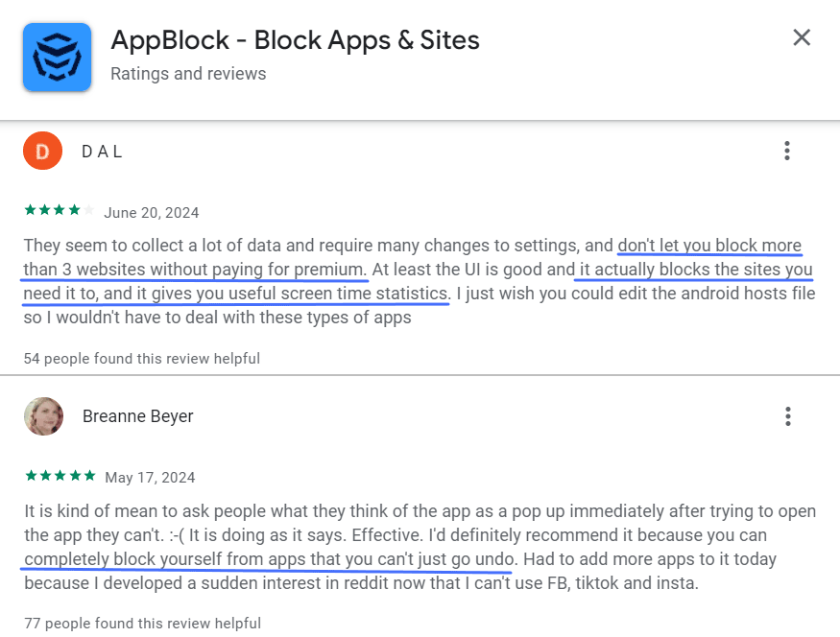Click DAL's orange profile avatar
This screenshot has height=637, width=840.
(42, 151)
